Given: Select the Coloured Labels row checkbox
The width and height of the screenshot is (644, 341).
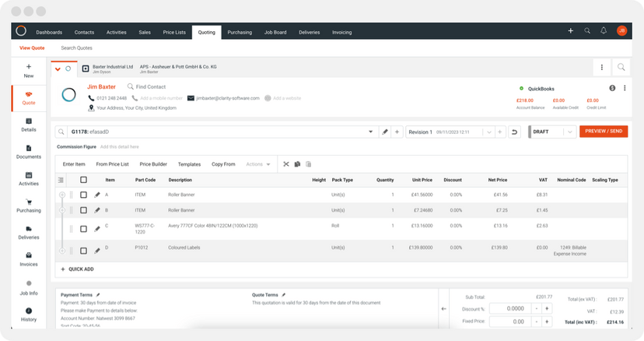Looking at the screenshot, I should [84, 251].
